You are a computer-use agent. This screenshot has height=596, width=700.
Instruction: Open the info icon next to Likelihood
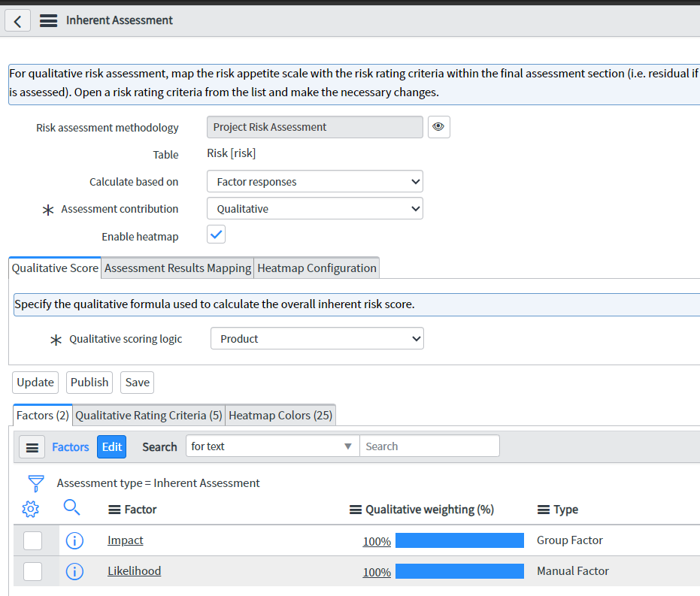pyautogui.click(x=74, y=571)
